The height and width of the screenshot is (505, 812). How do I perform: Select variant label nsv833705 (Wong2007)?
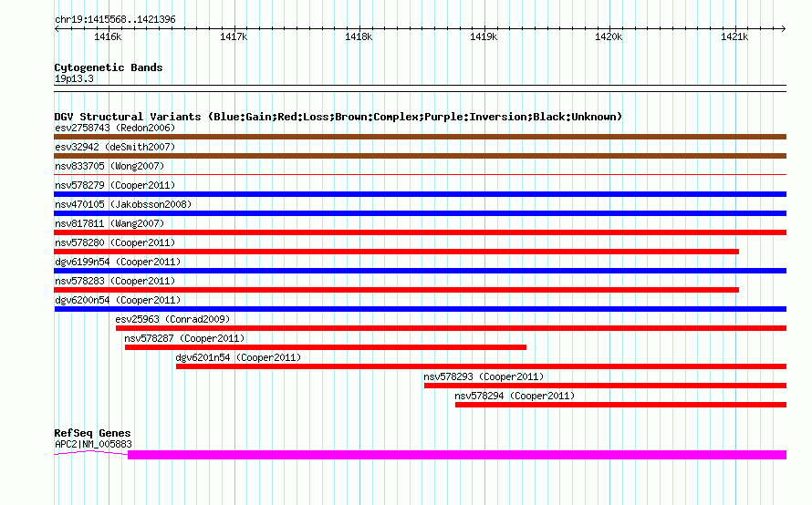pyautogui.click(x=109, y=166)
